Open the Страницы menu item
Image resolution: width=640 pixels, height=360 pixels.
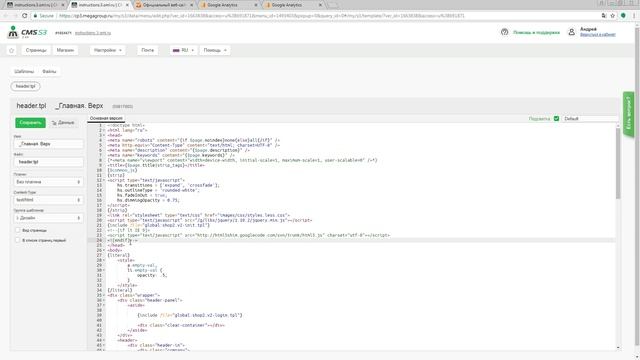pos(36,50)
